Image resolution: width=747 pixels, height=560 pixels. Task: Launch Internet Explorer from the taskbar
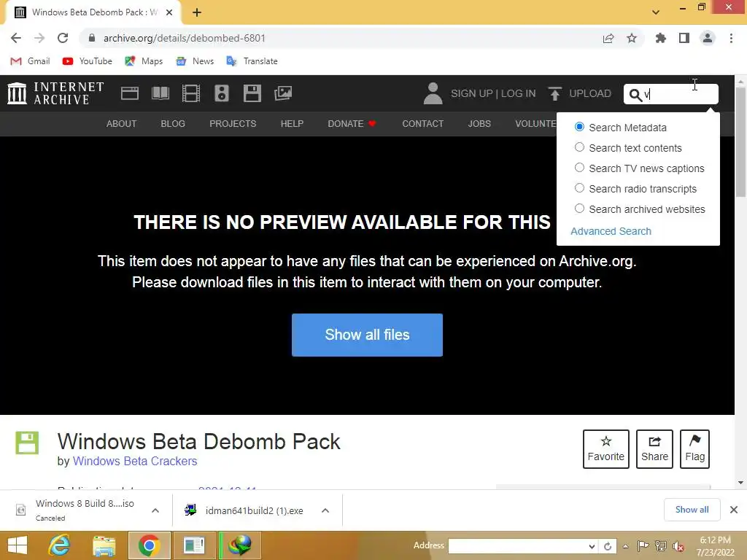(60, 545)
